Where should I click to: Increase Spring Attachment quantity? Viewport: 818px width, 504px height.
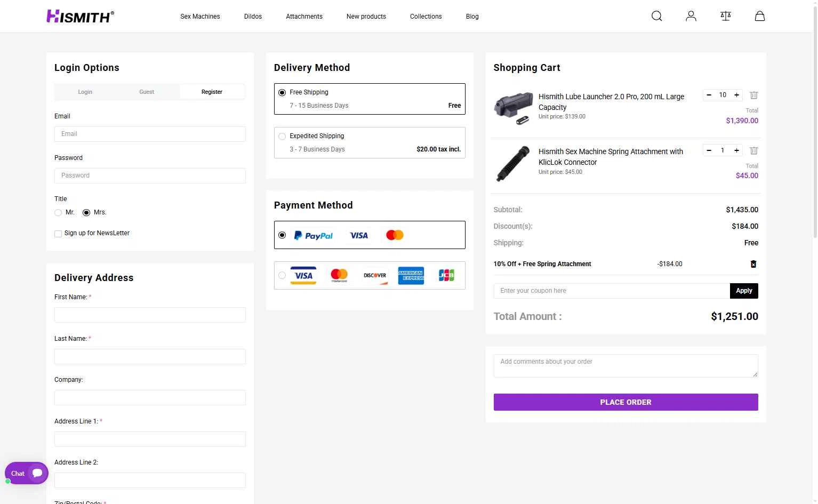[737, 150]
